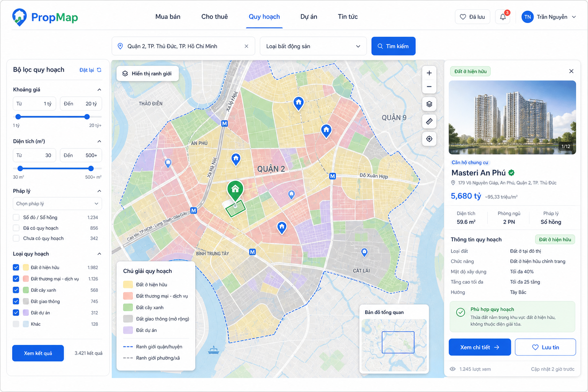Click the maximum area slider handle at 500+

(x=91, y=168)
